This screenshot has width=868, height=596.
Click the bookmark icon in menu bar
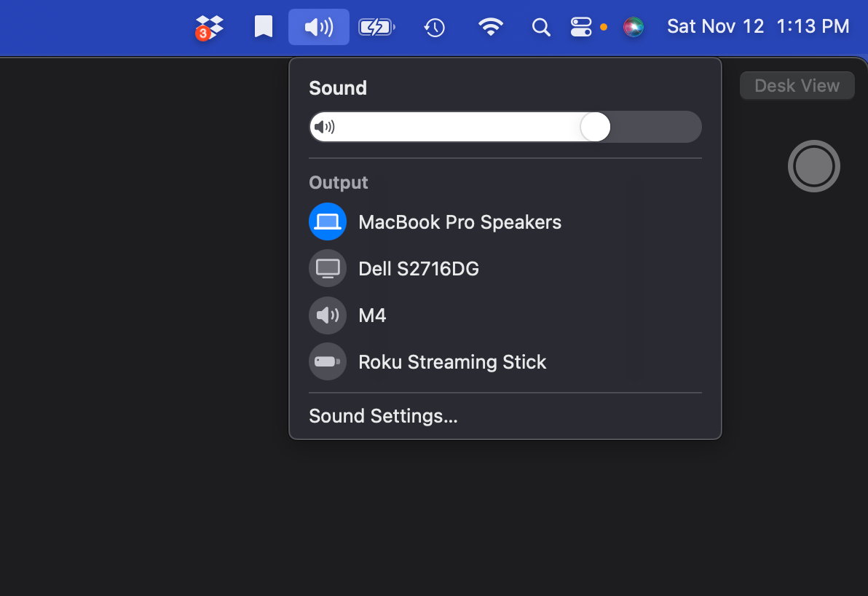264,26
